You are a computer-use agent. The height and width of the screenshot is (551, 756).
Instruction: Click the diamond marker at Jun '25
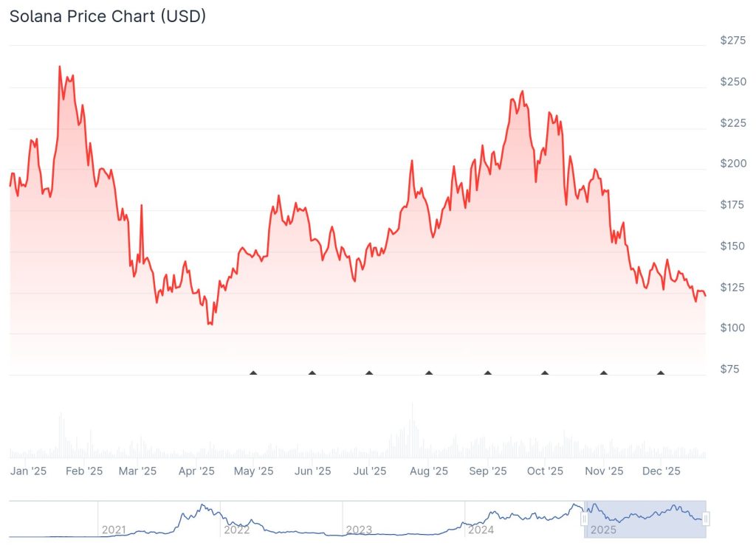312,373
